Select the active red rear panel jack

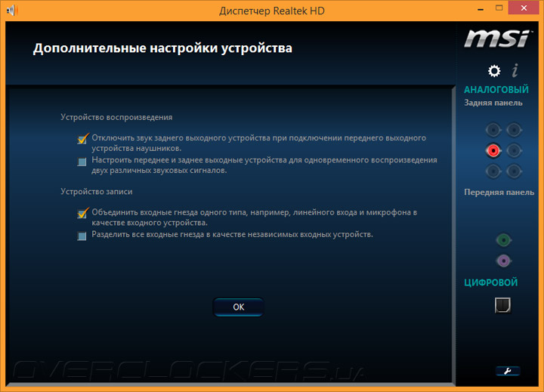(x=493, y=150)
